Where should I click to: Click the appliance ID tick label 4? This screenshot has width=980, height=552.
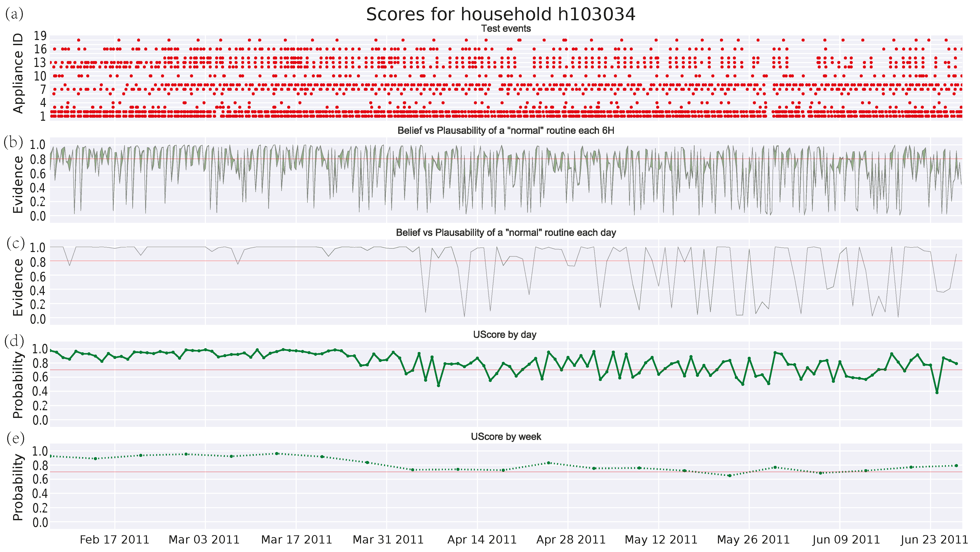pos(43,103)
